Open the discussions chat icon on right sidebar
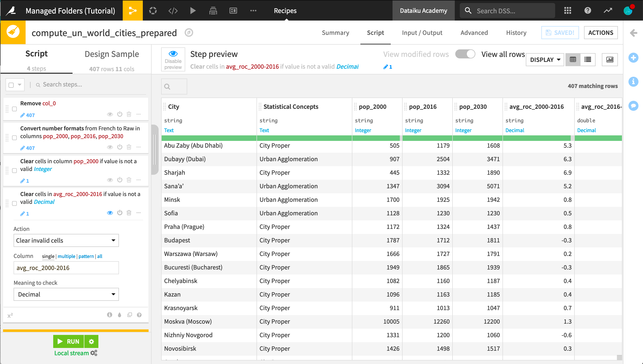 634,106
